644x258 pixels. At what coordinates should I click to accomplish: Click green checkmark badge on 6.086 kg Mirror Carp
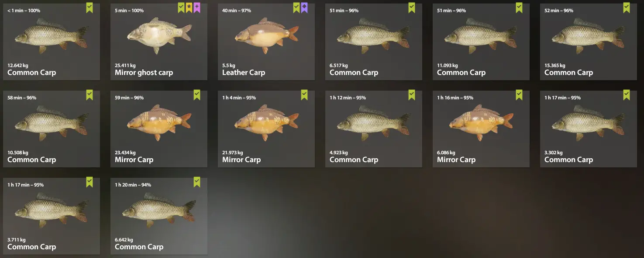(519, 95)
